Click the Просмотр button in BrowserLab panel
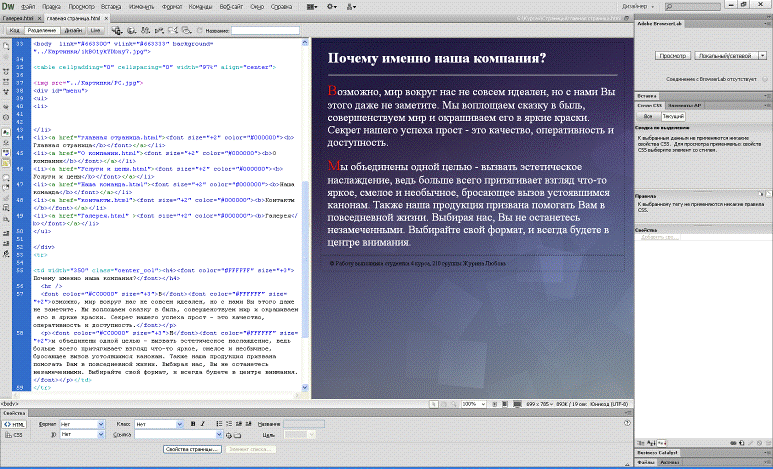Screen dimensions: 773x469 (x=673, y=57)
